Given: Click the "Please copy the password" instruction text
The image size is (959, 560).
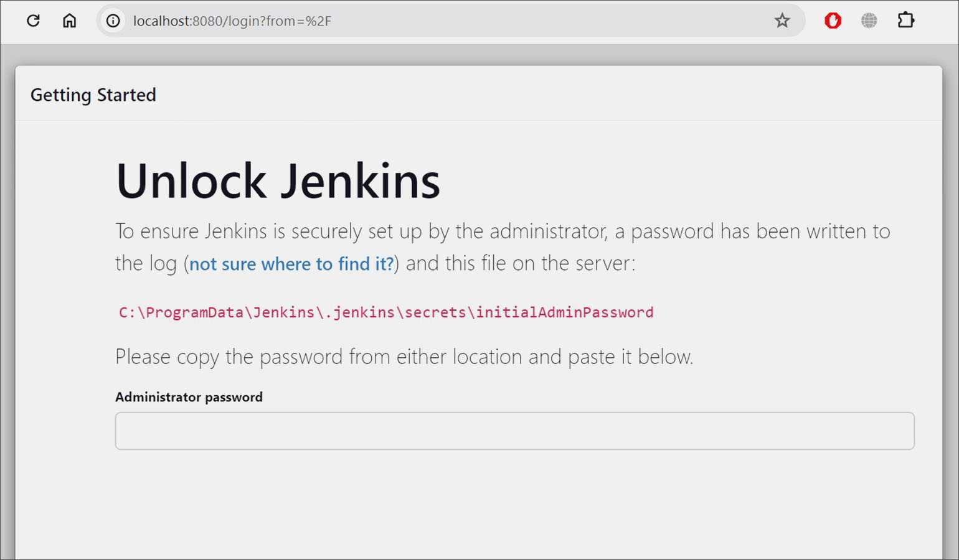Looking at the screenshot, I should [x=404, y=357].
